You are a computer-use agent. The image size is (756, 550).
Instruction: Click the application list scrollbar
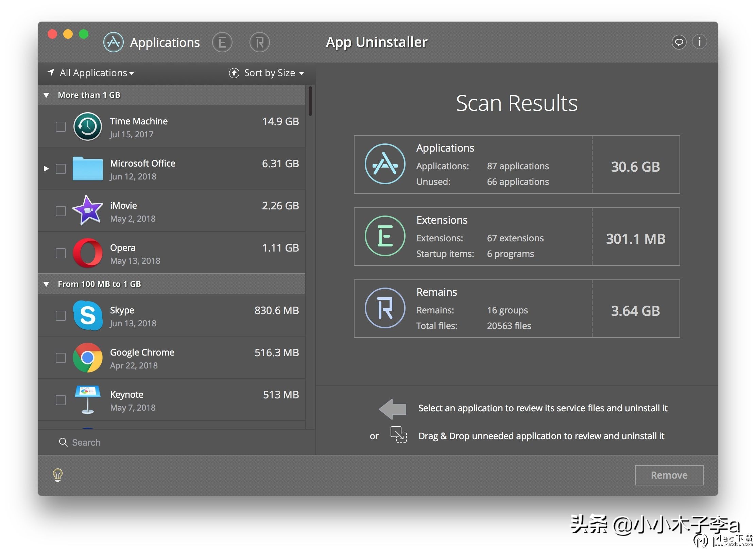point(310,101)
